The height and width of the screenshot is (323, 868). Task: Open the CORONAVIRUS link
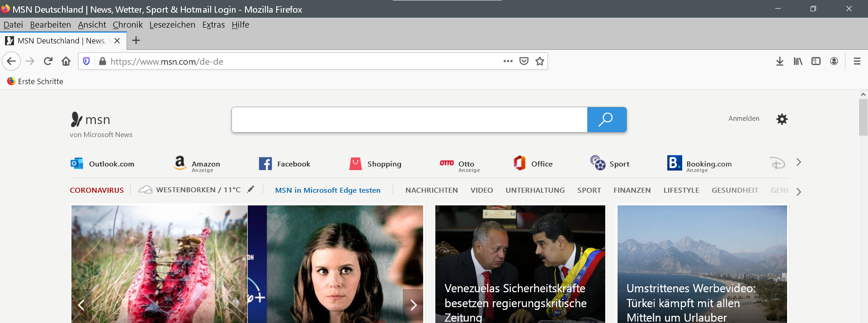(97, 190)
